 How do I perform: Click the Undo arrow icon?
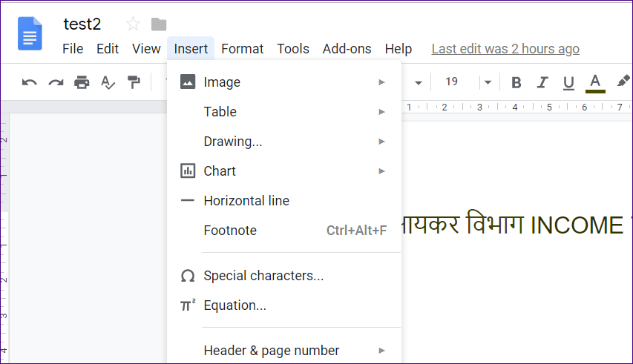click(x=30, y=82)
